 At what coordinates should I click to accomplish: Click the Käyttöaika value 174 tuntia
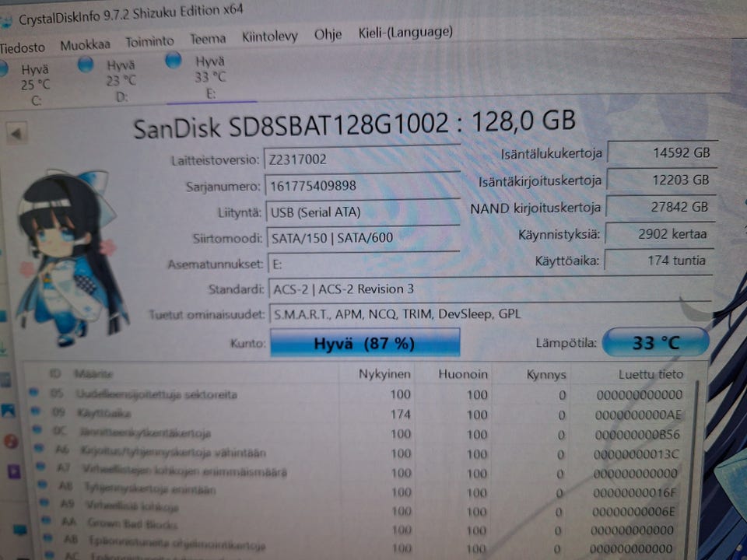658,261
